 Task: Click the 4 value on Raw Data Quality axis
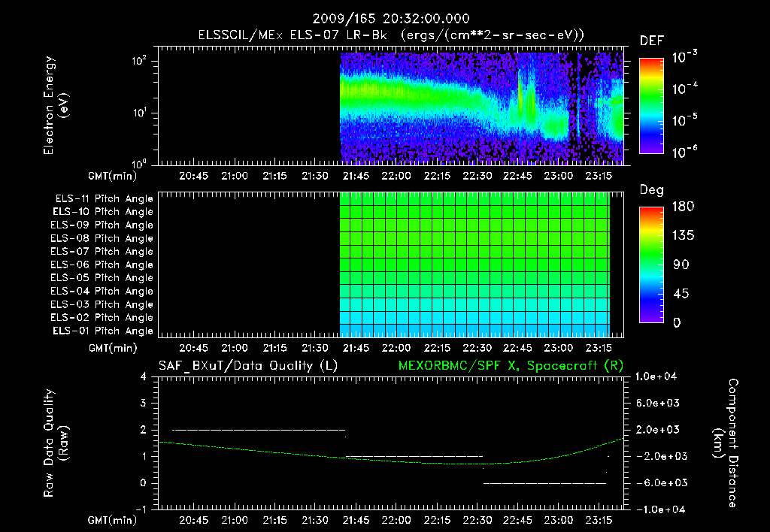(144, 376)
